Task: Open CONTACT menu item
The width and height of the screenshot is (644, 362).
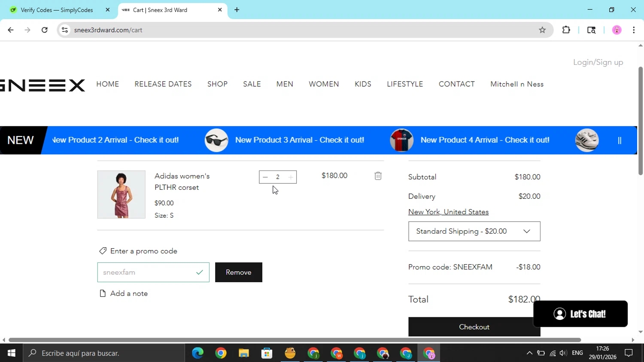Action: [x=457, y=84]
